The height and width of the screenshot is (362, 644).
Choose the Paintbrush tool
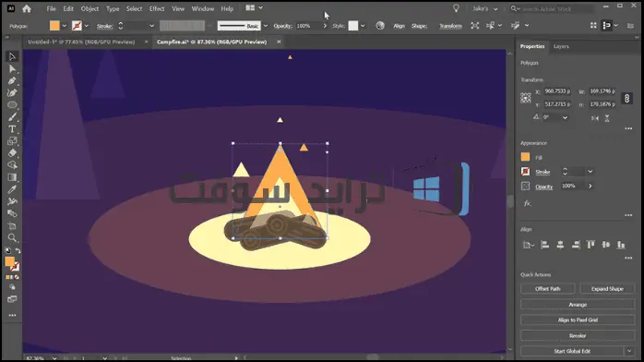(12, 117)
